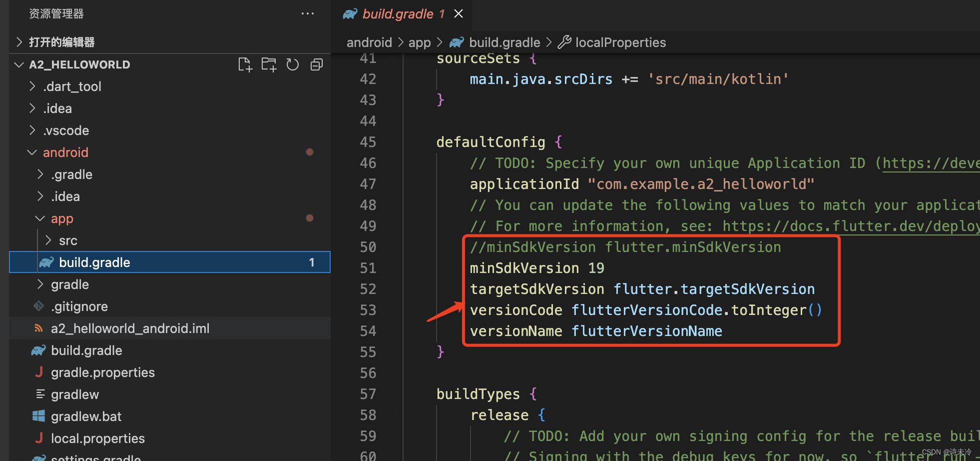Open the gradlew file
The image size is (980, 461).
(170, 394)
